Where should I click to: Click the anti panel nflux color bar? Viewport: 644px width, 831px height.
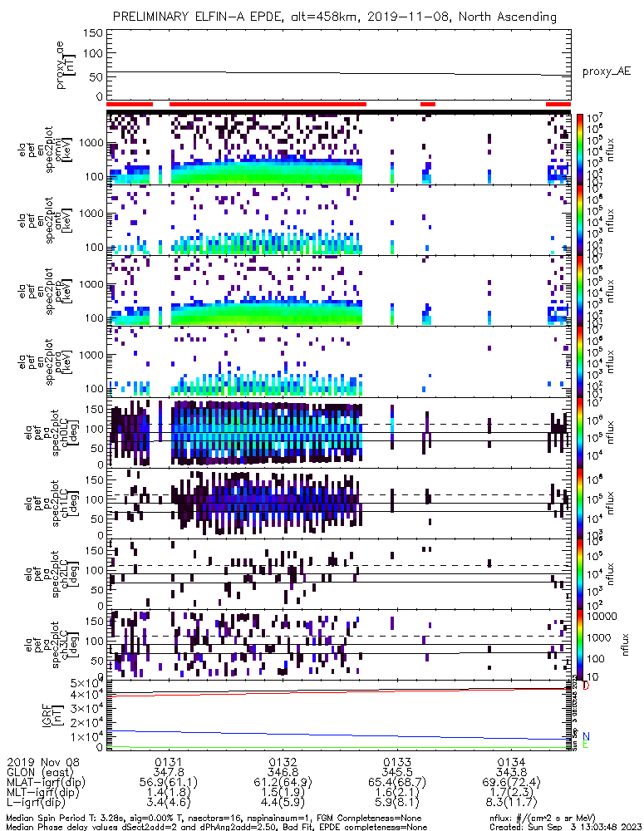(x=580, y=220)
